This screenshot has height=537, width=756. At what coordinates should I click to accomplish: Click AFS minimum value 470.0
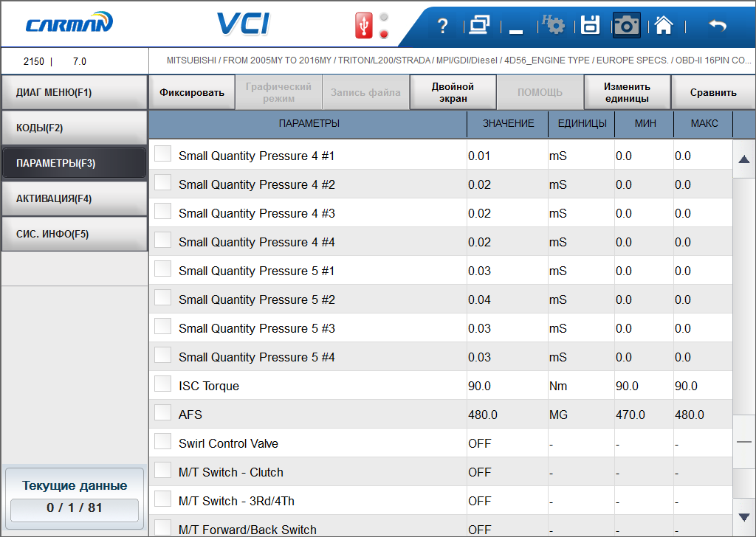click(630, 415)
